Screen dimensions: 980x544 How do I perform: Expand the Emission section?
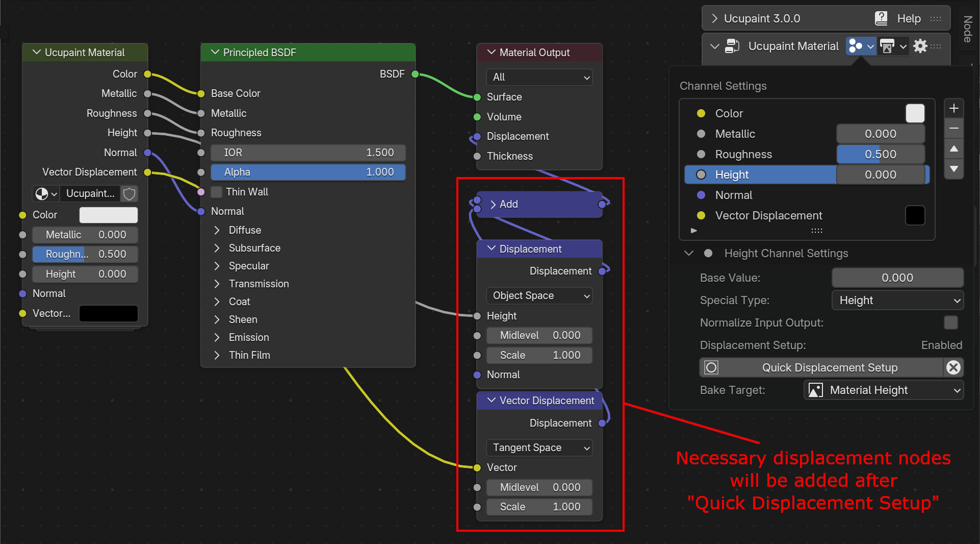[217, 337]
